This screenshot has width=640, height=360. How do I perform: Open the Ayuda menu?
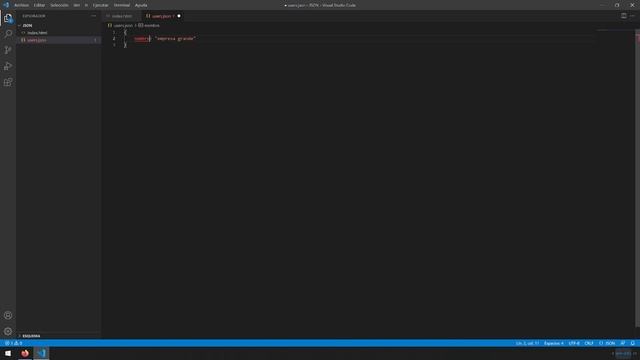pos(141,5)
